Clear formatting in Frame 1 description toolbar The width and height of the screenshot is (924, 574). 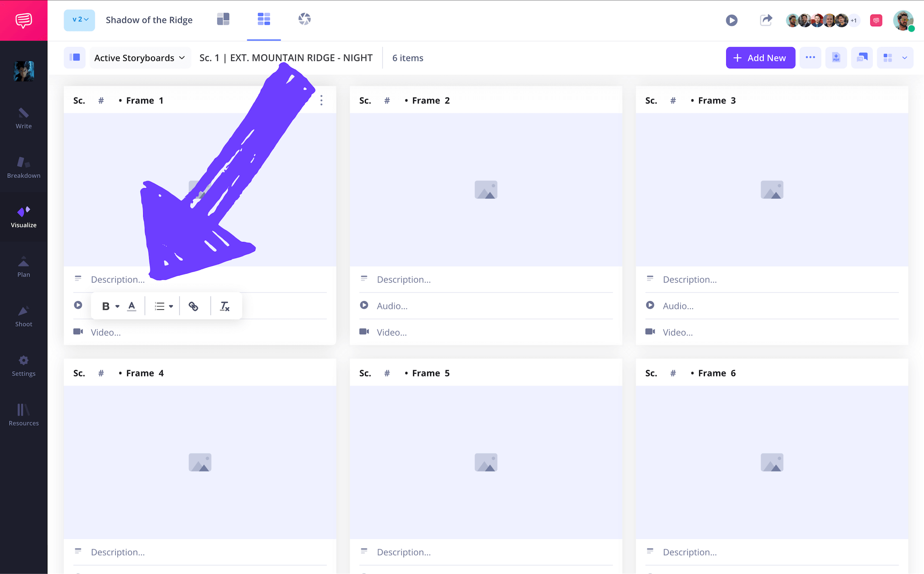pyautogui.click(x=224, y=306)
